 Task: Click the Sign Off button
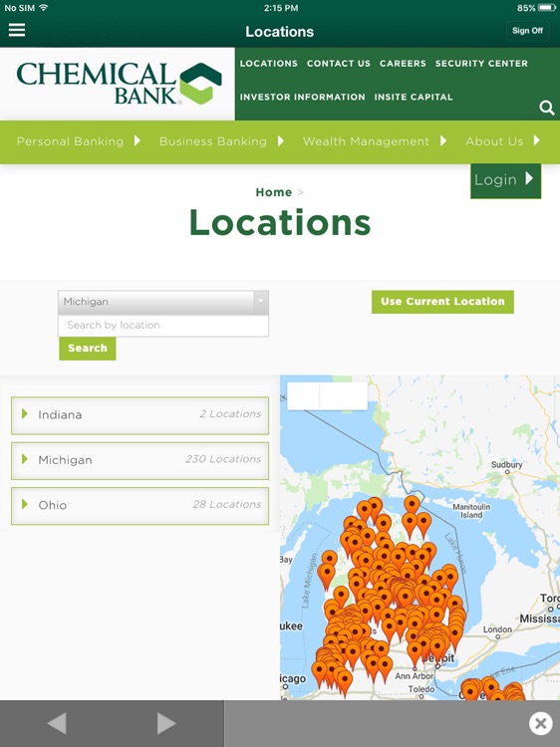coord(527,31)
